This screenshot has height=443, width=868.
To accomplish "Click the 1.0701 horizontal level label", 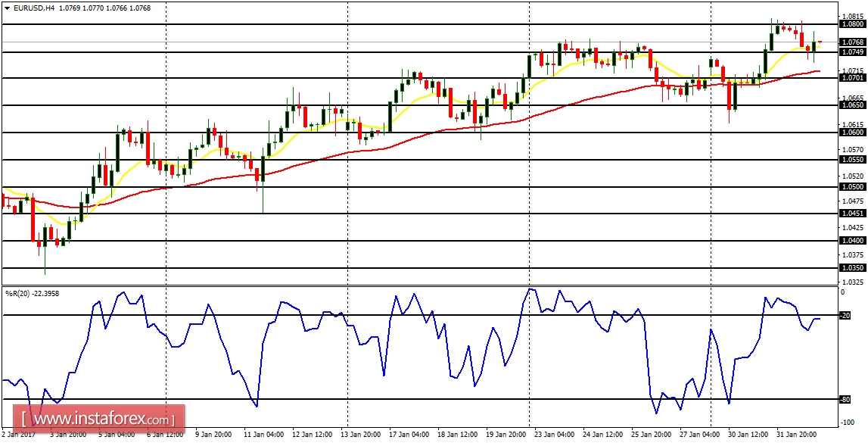I will point(851,77).
